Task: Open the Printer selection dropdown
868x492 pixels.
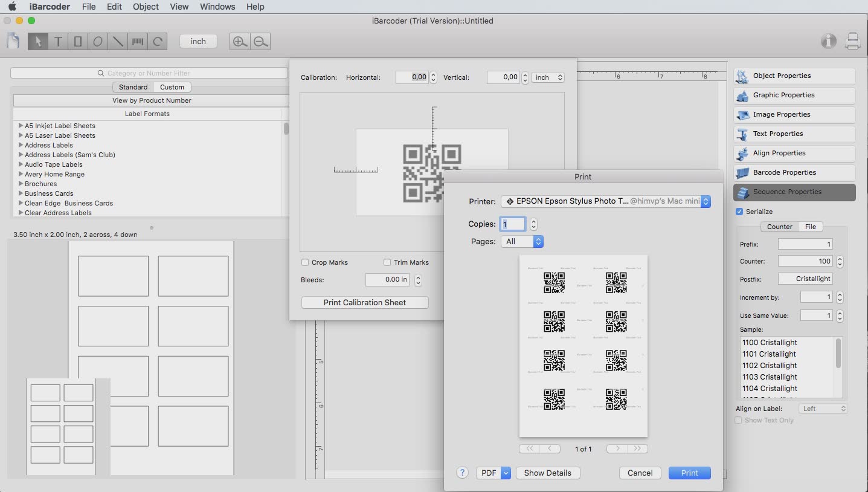Action: pyautogui.click(x=605, y=201)
